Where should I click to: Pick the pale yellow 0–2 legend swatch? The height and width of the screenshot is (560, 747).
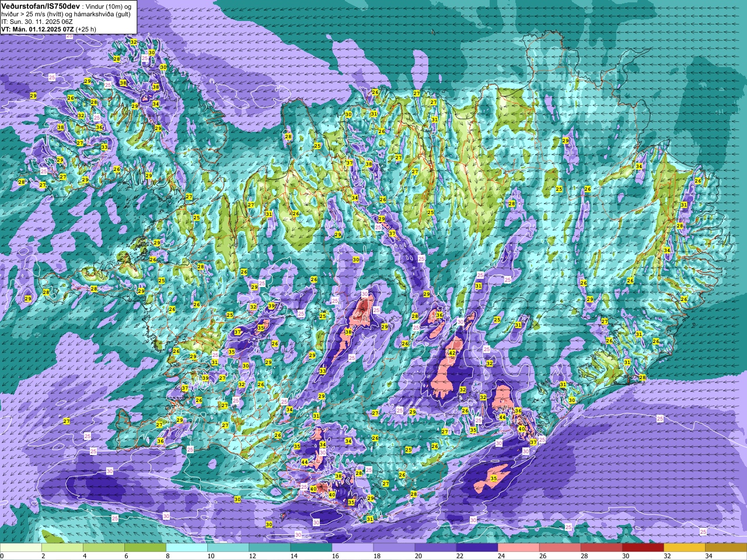(x=21, y=548)
